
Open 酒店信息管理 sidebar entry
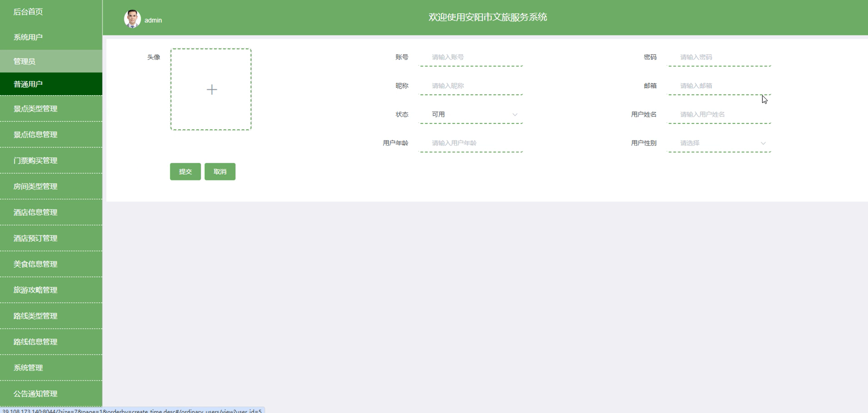point(35,212)
